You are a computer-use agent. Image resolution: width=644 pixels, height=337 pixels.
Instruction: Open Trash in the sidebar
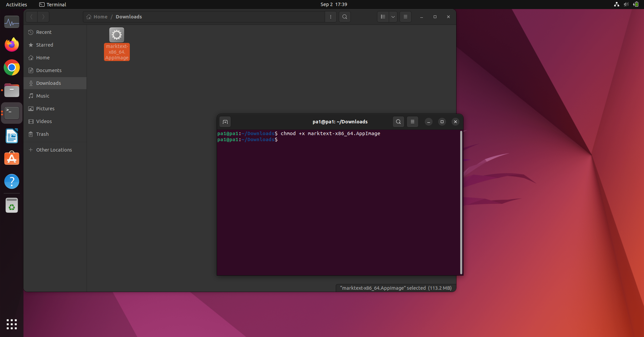pyautogui.click(x=42, y=134)
